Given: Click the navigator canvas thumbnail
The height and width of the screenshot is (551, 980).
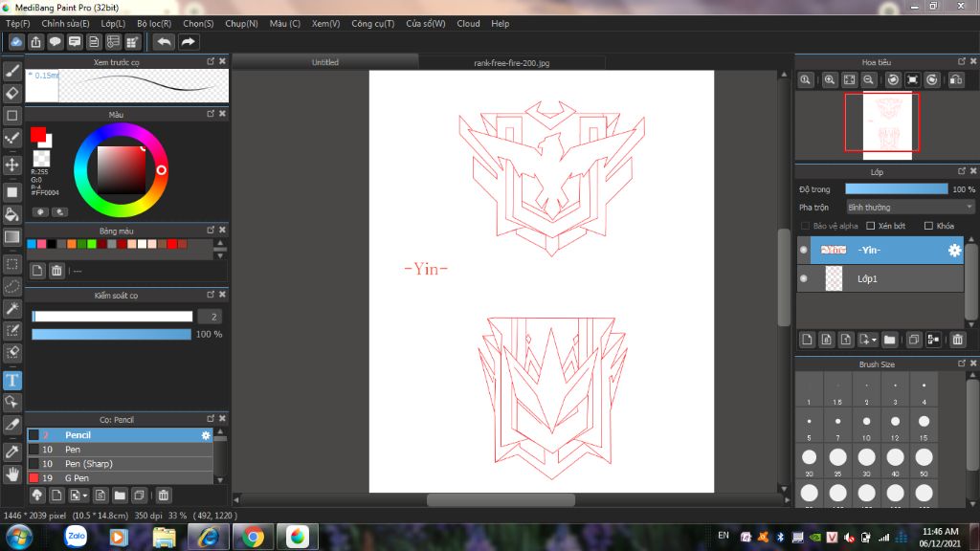Looking at the screenshot, I should pos(887,125).
